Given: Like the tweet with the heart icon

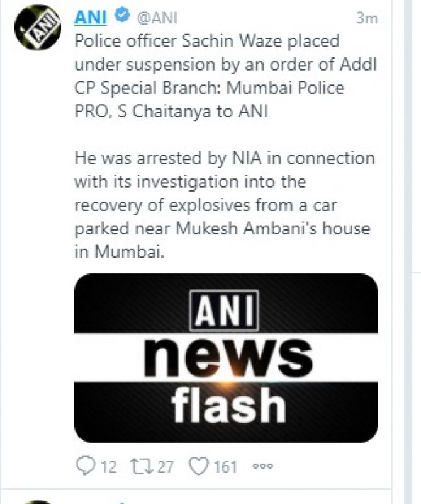Looking at the screenshot, I should coord(199,467).
